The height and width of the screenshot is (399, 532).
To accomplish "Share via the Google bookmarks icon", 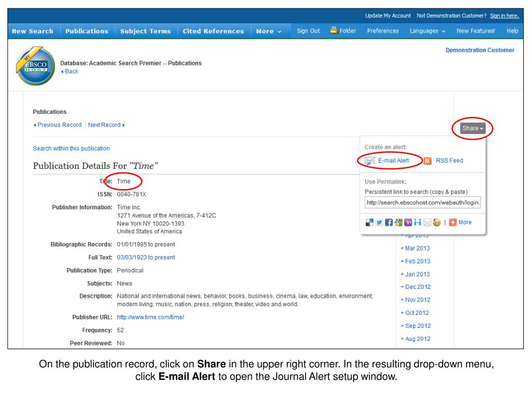I will tap(398, 222).
